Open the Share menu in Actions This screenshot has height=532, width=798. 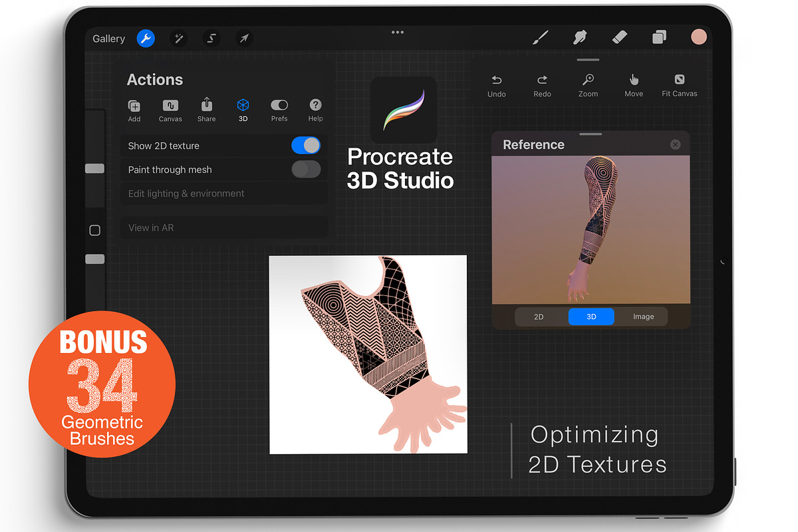[206, 108]
